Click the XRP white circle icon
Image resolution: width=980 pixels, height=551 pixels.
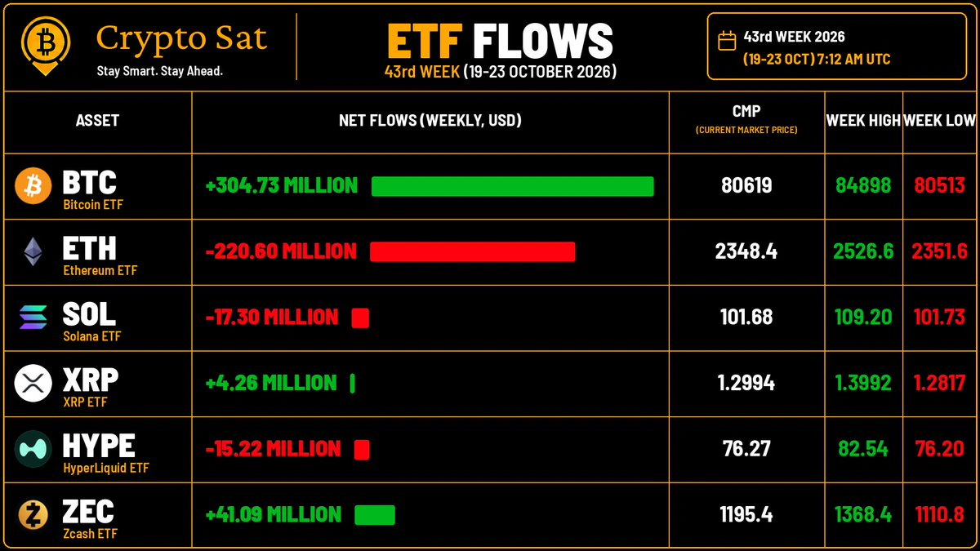click(33, 383)
